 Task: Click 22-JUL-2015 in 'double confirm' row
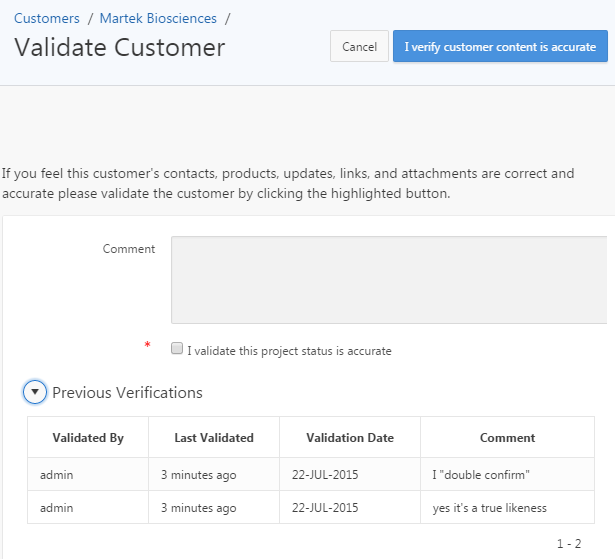tap(325, 475)
